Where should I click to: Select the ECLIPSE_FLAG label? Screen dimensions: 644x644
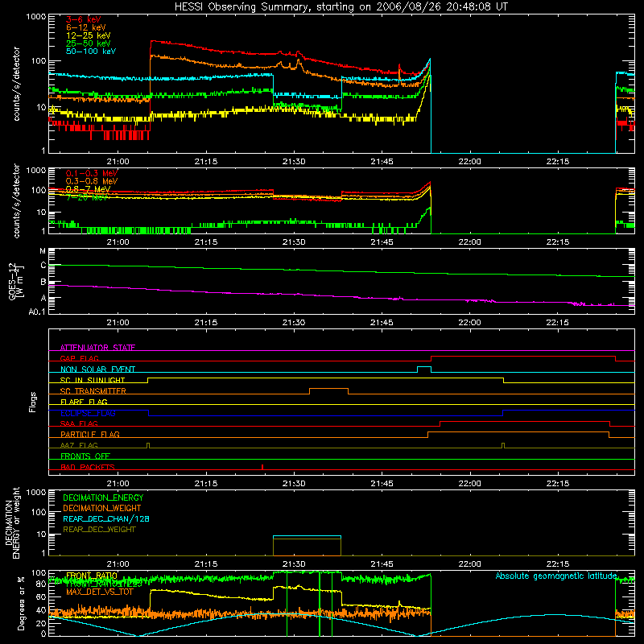click(x=88, y=413)
